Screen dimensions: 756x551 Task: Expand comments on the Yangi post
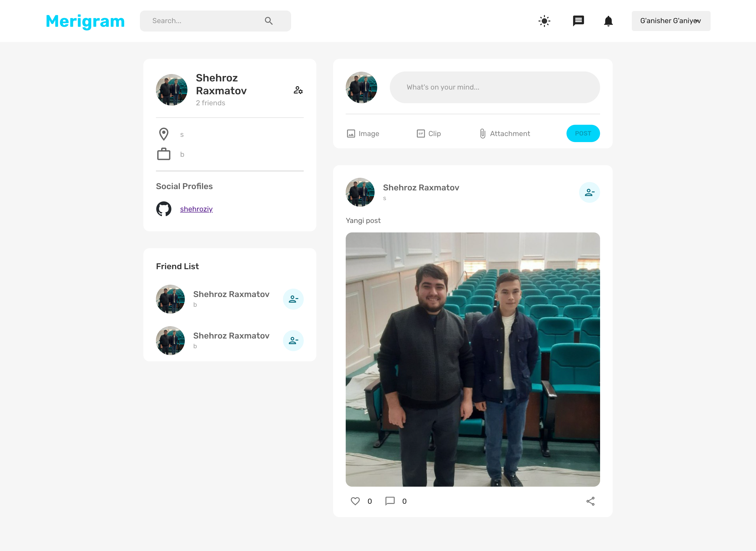(x=390, y=501)
